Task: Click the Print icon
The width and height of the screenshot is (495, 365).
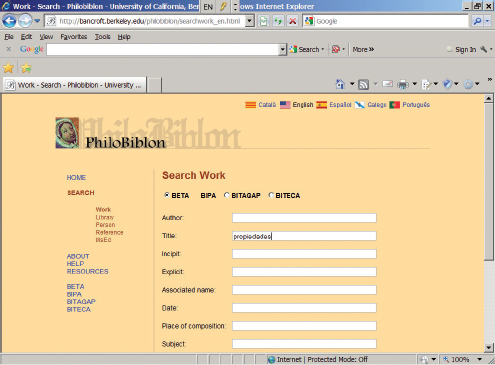Action: [403, 84]
